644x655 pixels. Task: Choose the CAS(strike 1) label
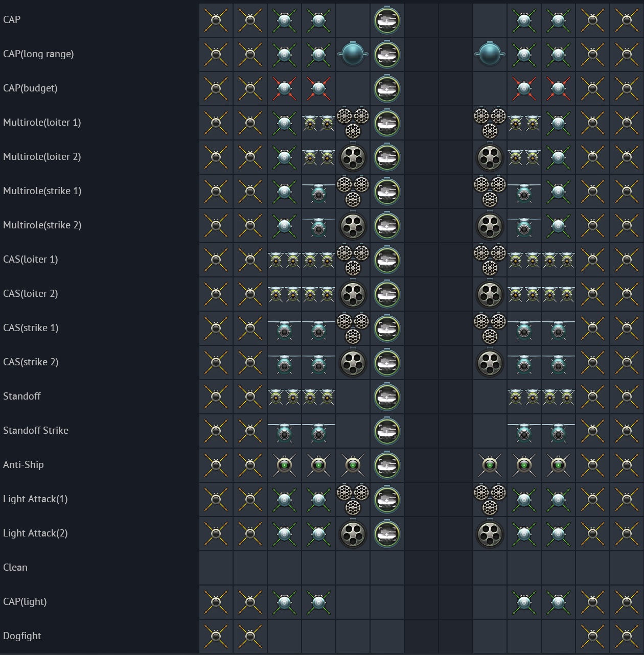click(x=31, y=328)
